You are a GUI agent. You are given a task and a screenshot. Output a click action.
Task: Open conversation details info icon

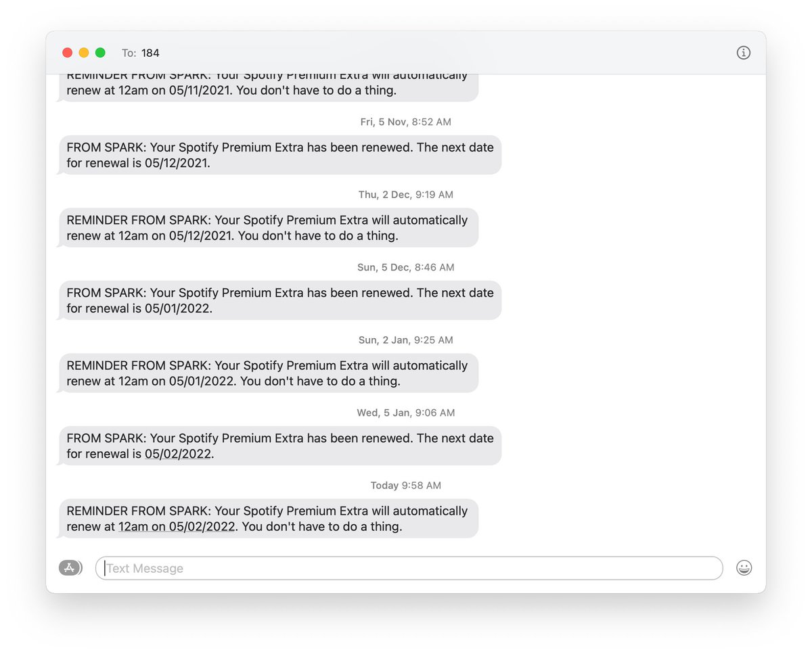click(743, 53)
